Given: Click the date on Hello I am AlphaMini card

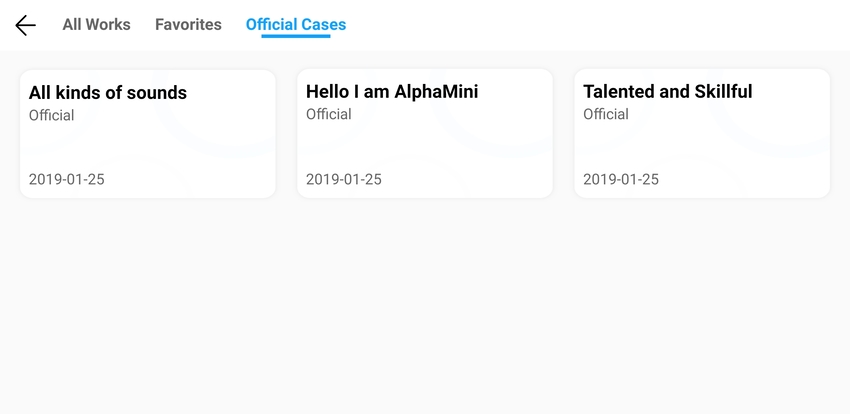Looking at the screenshot, I should pos(344,179).
